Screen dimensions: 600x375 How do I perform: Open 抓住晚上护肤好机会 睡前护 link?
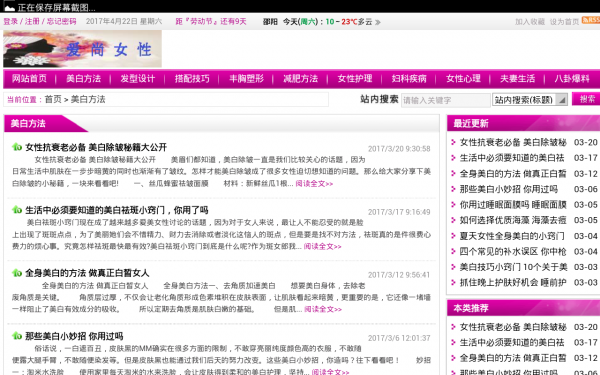[513, 282]
